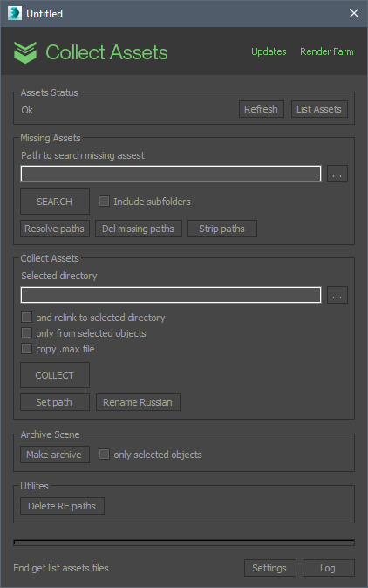Browse for the selected collect directory

coord(337,295)
